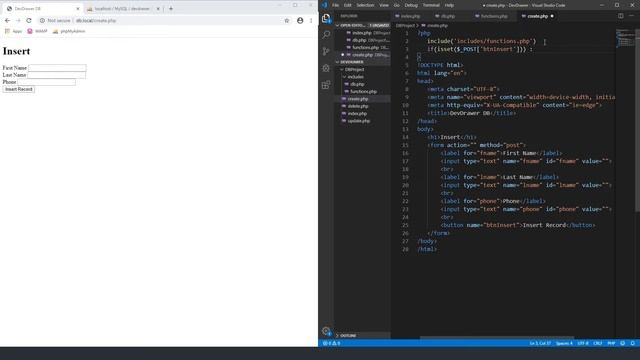Viewport: 640px width, 360px height.
Task: Click the Ln, Col cursor position indicator
Action: 540,343
